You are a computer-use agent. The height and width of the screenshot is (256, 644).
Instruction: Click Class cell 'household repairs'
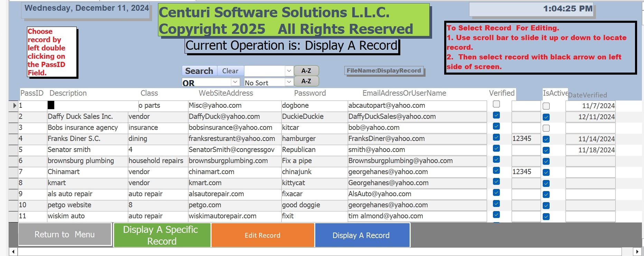point(158,161)
